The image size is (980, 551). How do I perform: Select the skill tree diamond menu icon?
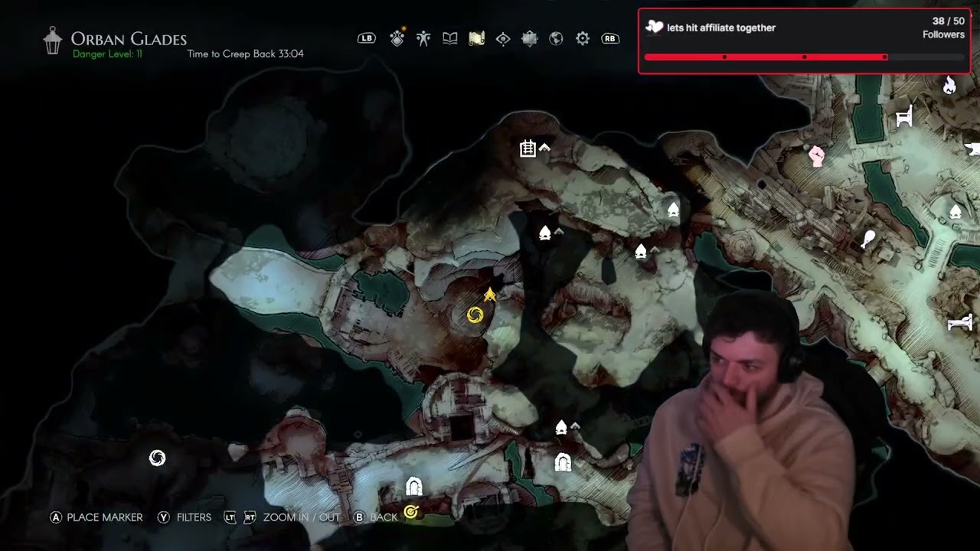(397, 38)
